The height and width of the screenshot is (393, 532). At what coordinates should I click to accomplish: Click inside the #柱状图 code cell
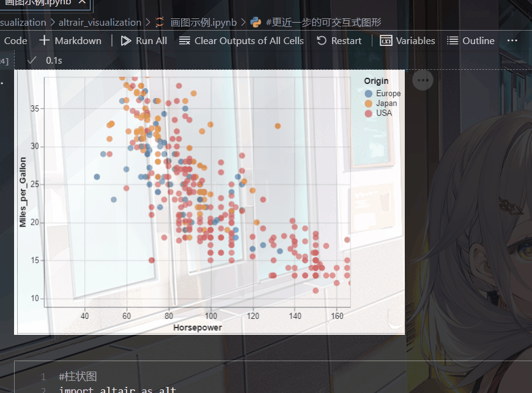coord(245,377)
